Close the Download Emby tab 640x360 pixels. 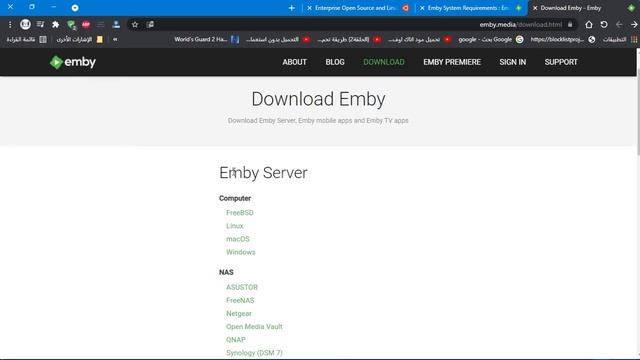coord(535,8)
